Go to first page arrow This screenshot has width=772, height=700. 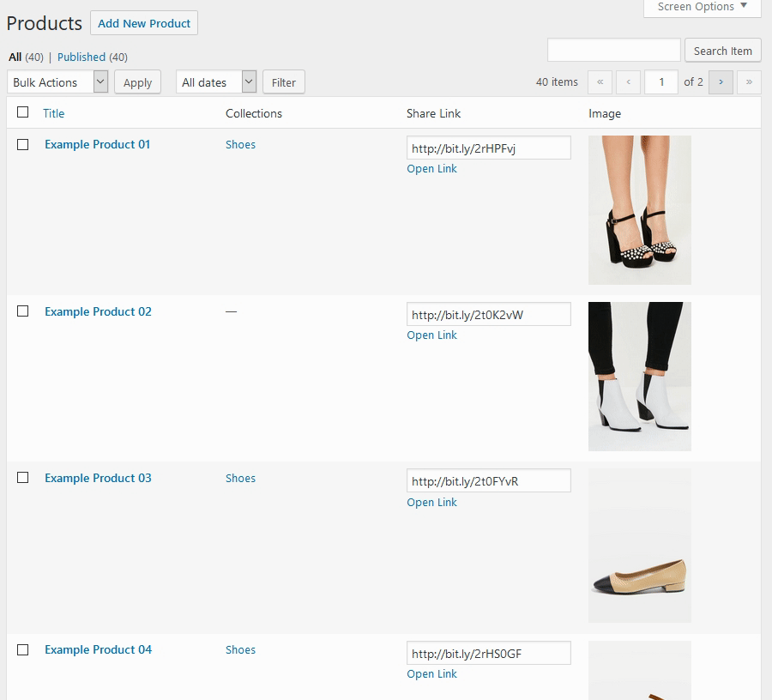tap(600, 82)
